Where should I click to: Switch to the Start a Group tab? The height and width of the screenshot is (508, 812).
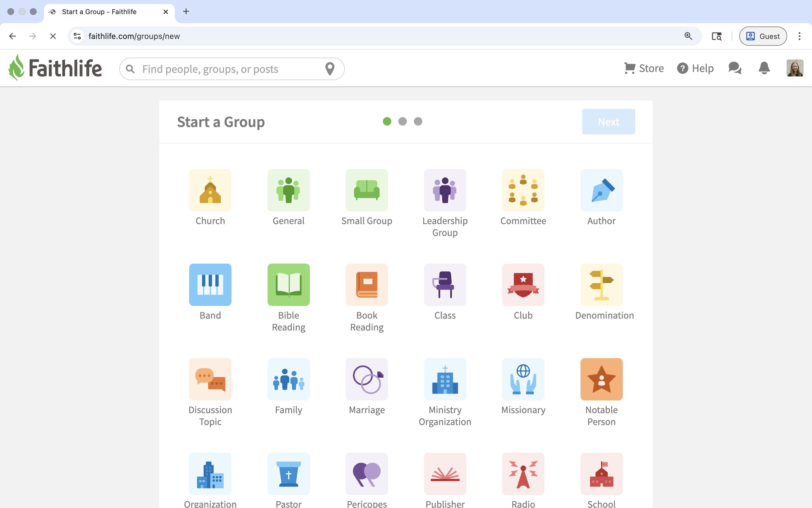[109, 12]
